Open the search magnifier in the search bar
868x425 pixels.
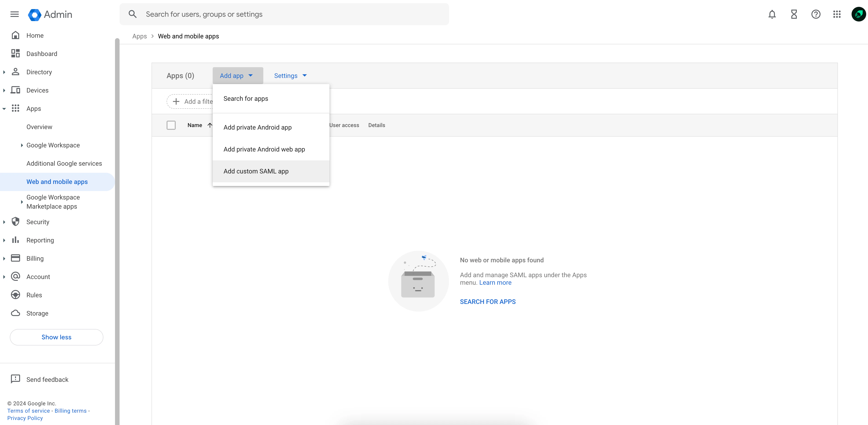132,14
